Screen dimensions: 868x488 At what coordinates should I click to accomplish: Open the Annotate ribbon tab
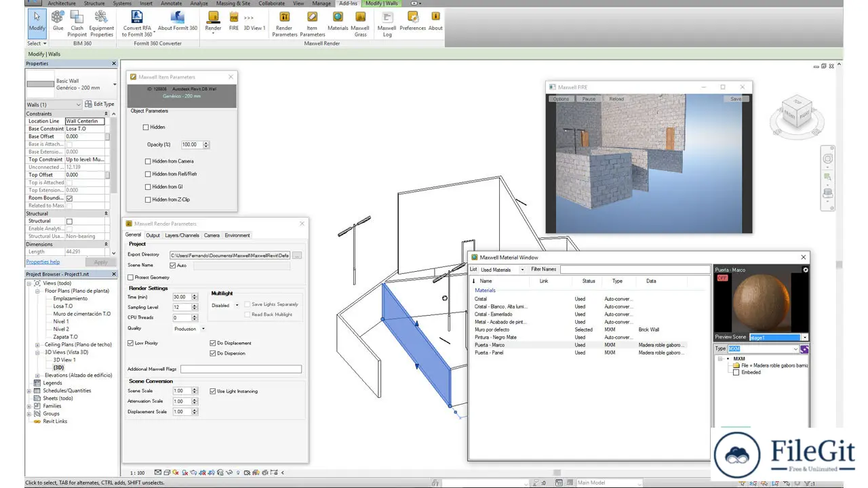pos(172,3)
